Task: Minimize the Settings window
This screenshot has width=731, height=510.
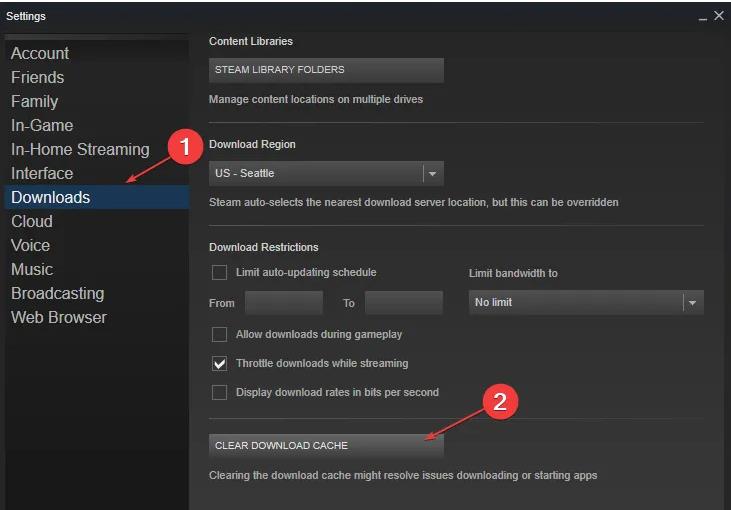Action: [x=703, y=19]
